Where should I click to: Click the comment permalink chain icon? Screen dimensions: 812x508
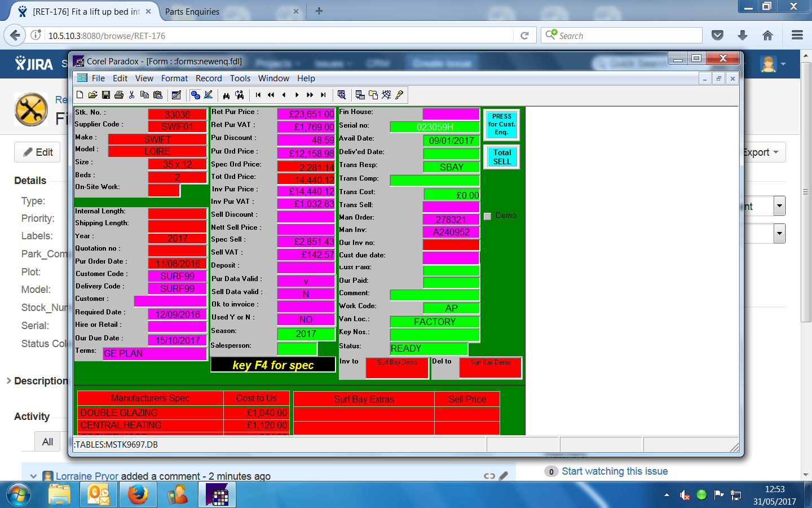point(489,476)
